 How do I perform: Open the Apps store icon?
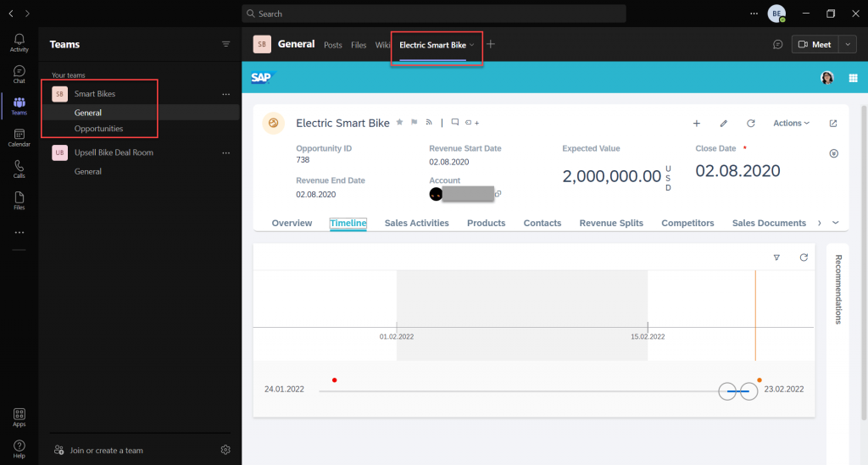pos(19,418)
